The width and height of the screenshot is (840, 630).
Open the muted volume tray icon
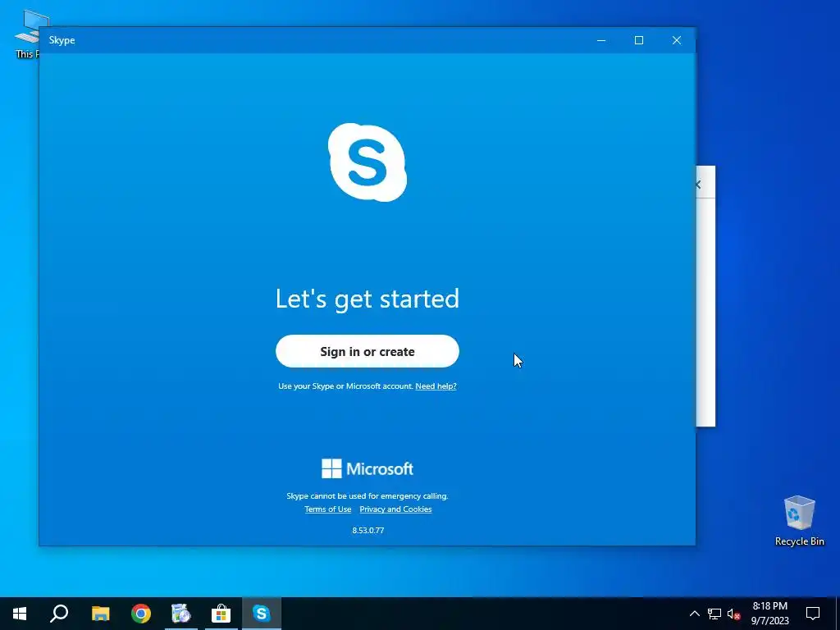(x=734, y=614)
